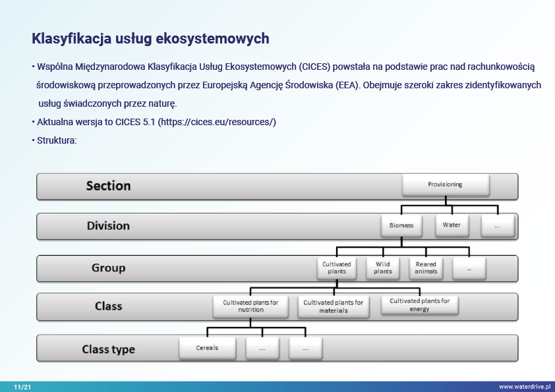555x392 pixels.
Task: Click the slide title Klasyfikacja usług ekosystemowych
Action: [150, 39]
